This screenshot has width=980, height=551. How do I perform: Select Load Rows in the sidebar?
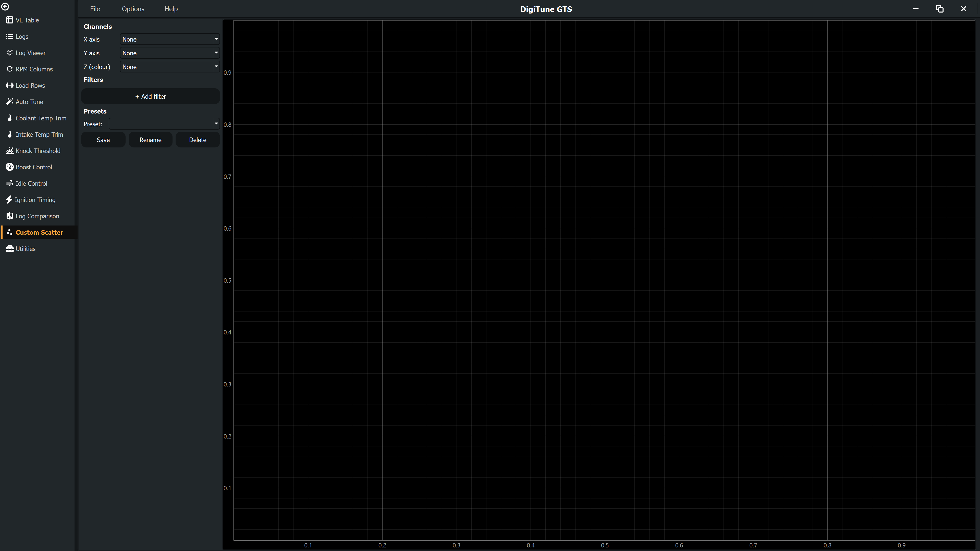(x=38, y=85)
